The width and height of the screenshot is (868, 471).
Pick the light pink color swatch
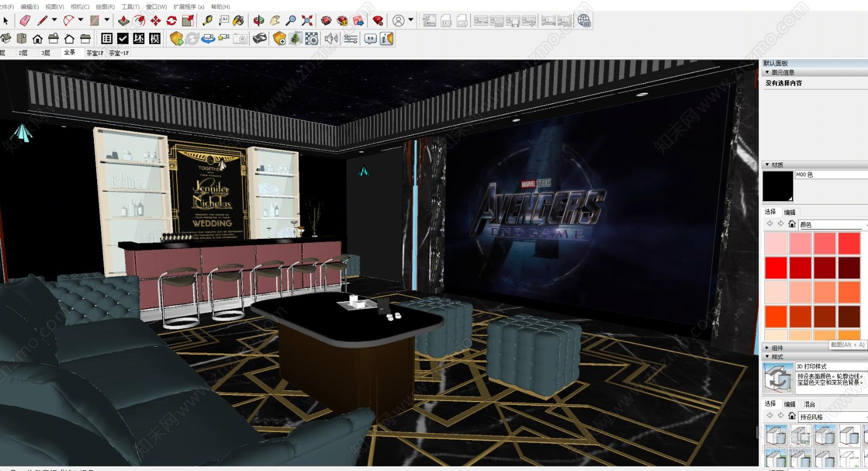[x=776, y=244]
